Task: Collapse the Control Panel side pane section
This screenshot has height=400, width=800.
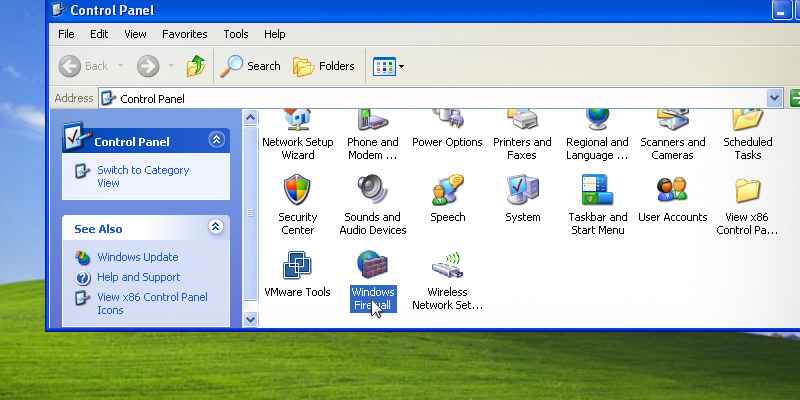Action: pyautogui.click(x=215, y=141)
